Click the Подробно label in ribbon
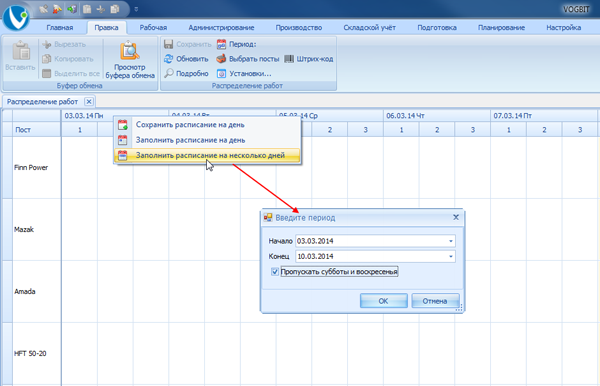600x386 pixels. click(192, 73)
